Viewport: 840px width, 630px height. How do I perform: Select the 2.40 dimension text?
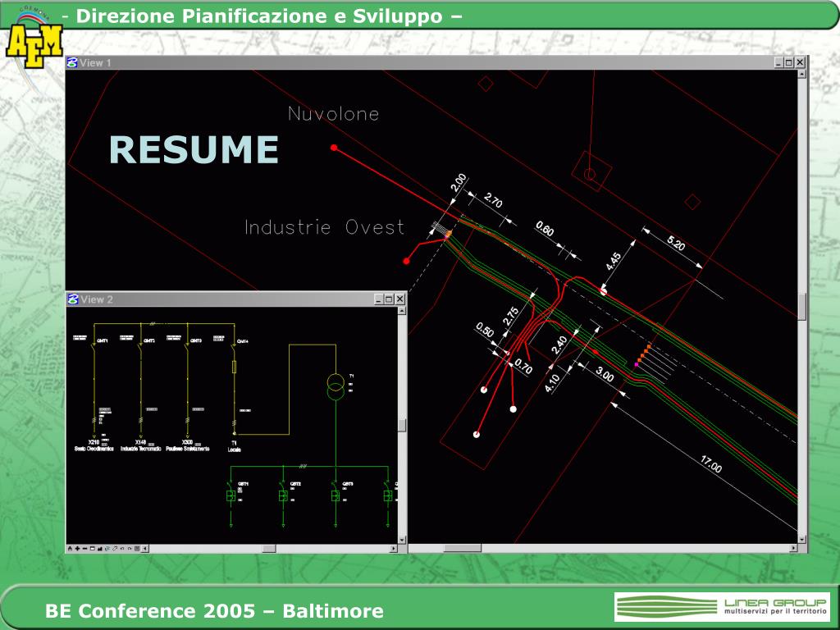pyautogui.click(x=559, y=345)
